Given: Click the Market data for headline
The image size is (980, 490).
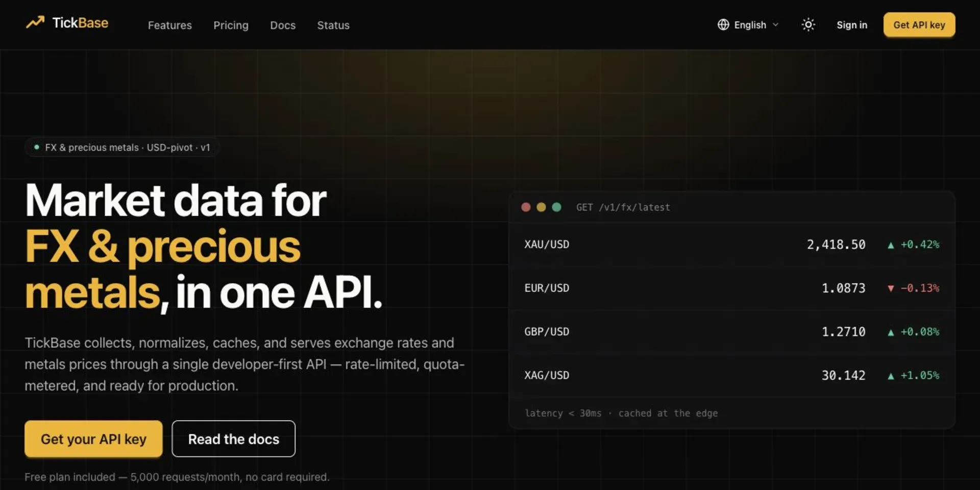Looking at the screenshot, I should click(176, 200).
